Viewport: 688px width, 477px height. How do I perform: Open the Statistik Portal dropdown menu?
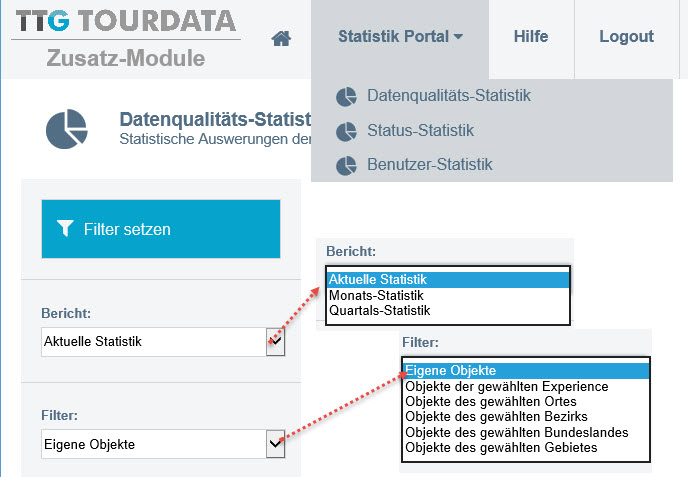tap(400, 36)
